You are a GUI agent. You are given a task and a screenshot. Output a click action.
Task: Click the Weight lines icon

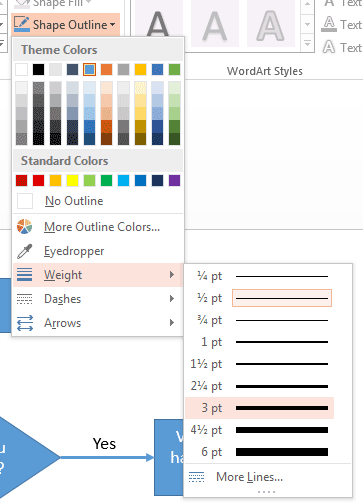click(25, 275)
